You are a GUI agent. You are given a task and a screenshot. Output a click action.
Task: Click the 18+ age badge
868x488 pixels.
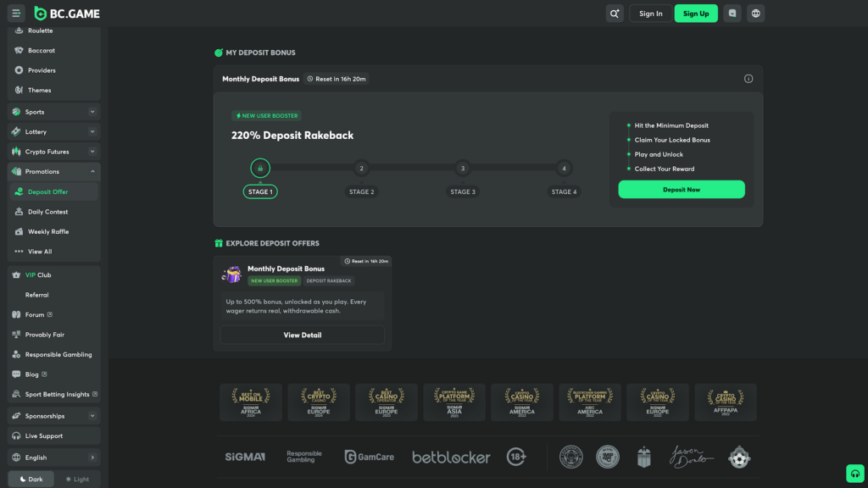516,457
